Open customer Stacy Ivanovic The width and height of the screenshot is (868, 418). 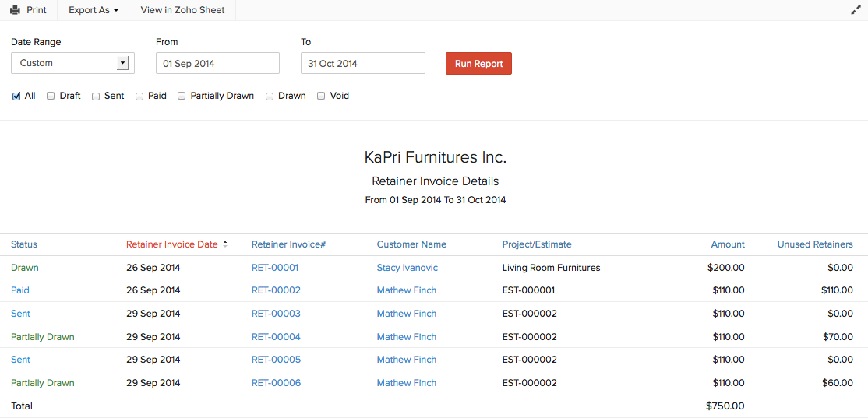click(x=407, y=268)
